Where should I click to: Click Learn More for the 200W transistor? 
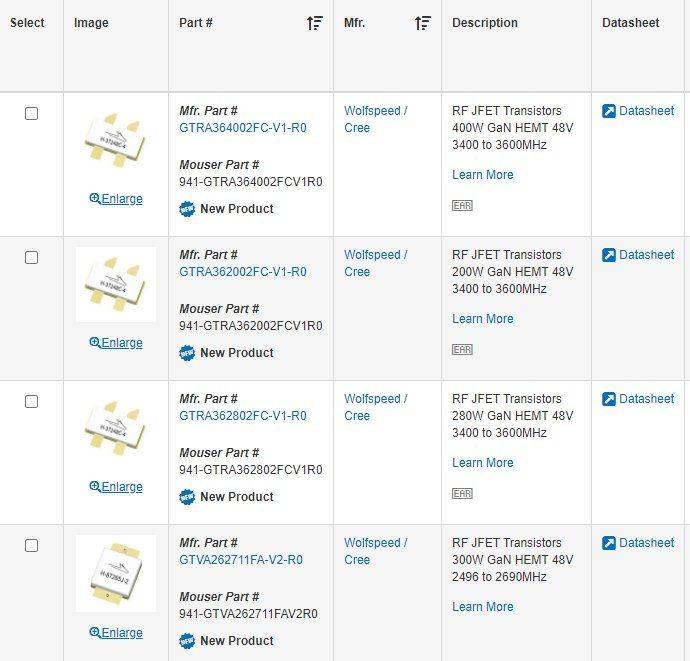tap(482, 319)
